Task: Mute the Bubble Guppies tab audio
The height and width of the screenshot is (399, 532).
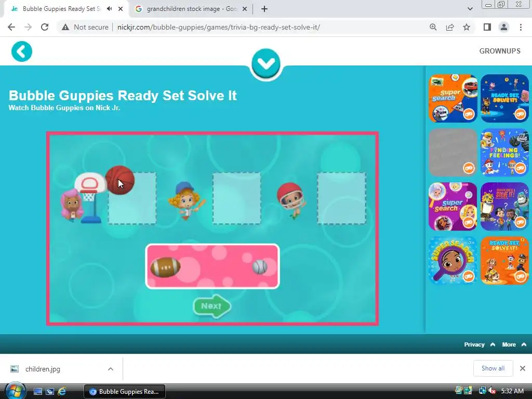Action: click(109, 9)
